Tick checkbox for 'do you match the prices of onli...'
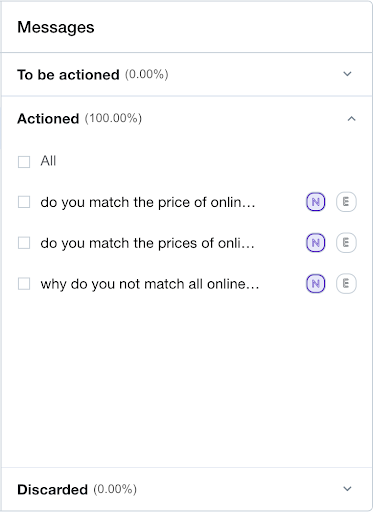This screenshot has width=373, height=512. click(x=24, y=243)
